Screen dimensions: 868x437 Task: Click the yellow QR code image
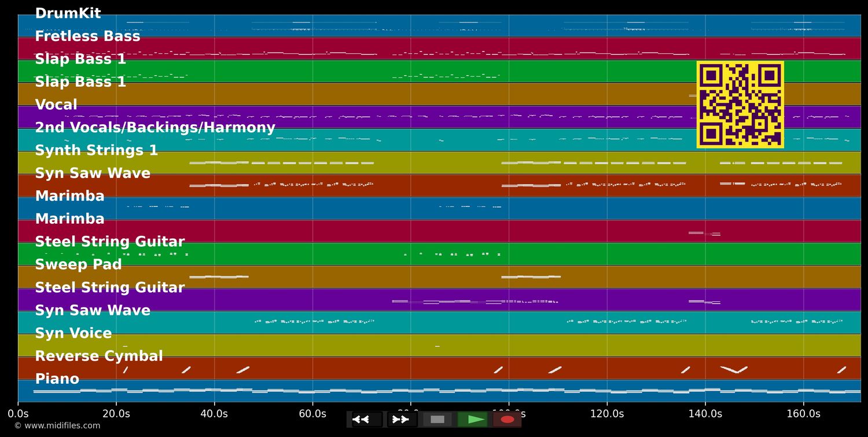click(x=740, y=105)
